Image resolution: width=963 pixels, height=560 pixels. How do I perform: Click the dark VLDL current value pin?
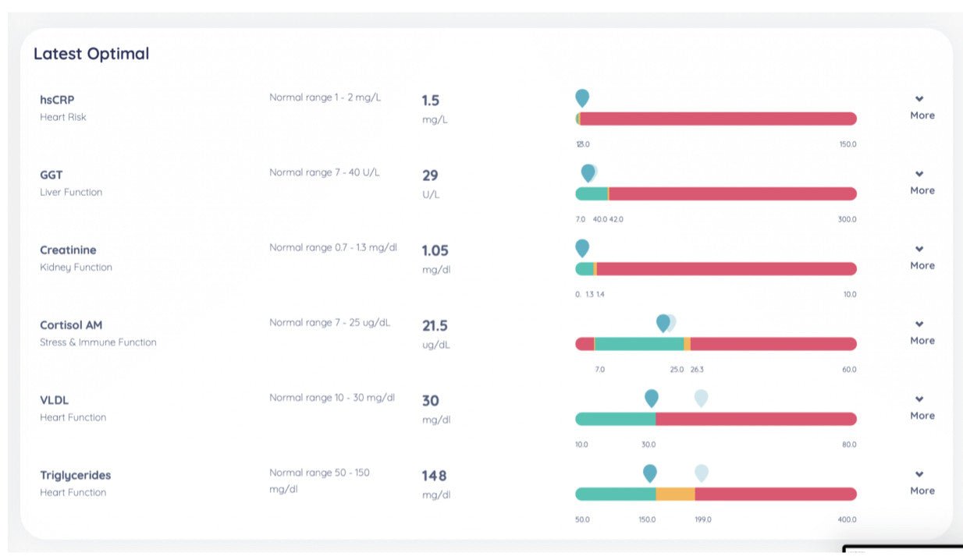pyautogui.click(x=652, y=398)
